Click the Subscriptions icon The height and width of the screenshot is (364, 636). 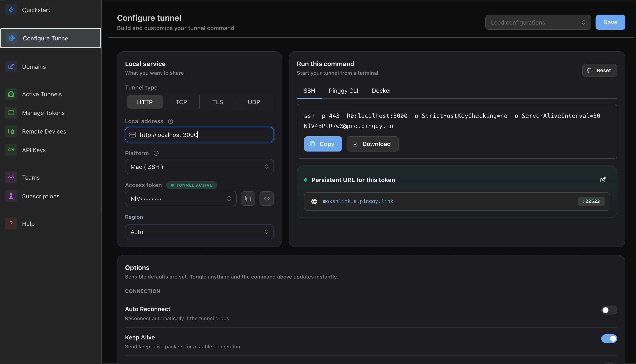coord(11,196)
